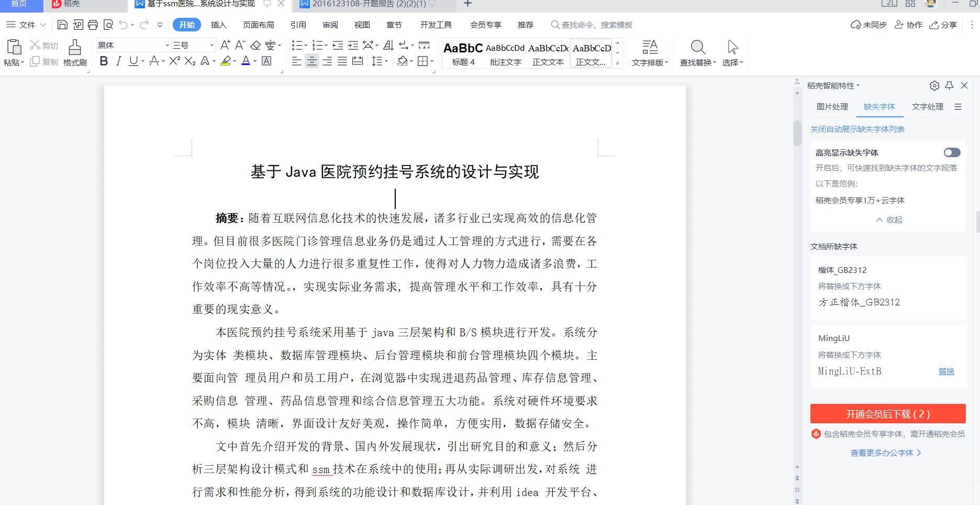Toggle the 高亮显示缺失字体 switch

click(952, 152)
